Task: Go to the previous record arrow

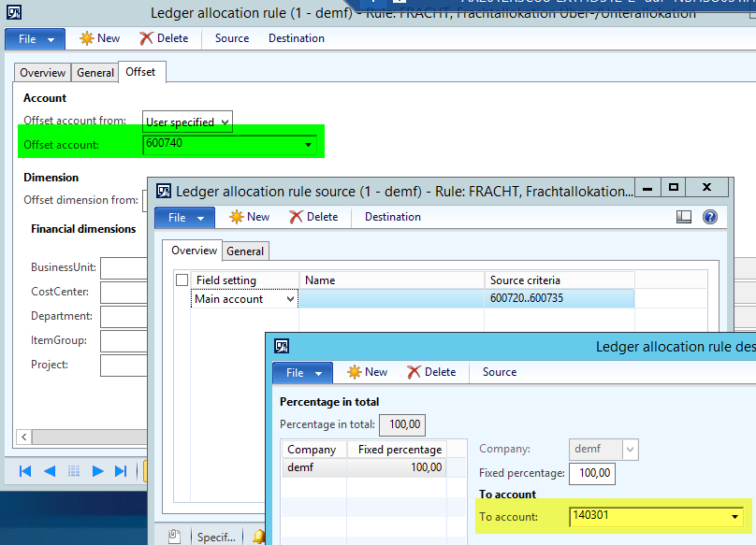Action: pyautogui.click(x=50, y=471)
